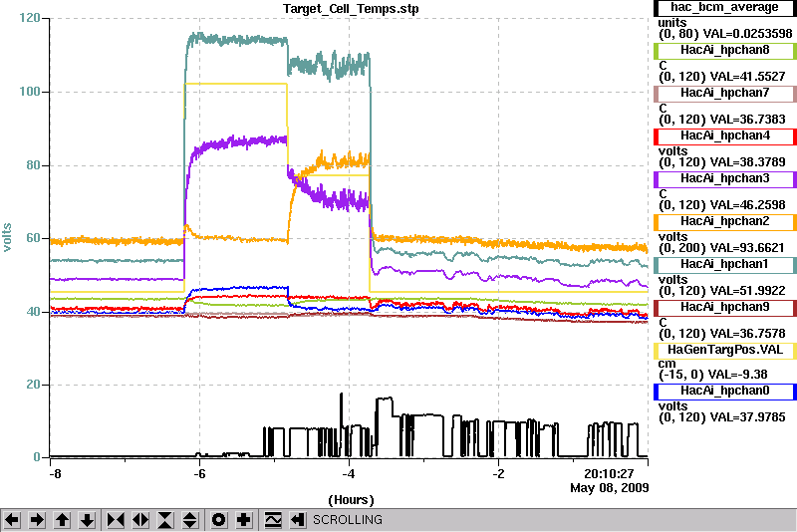Click the SCROLLING status label
The image size is (797, 532).
click(x=347, y=520)
